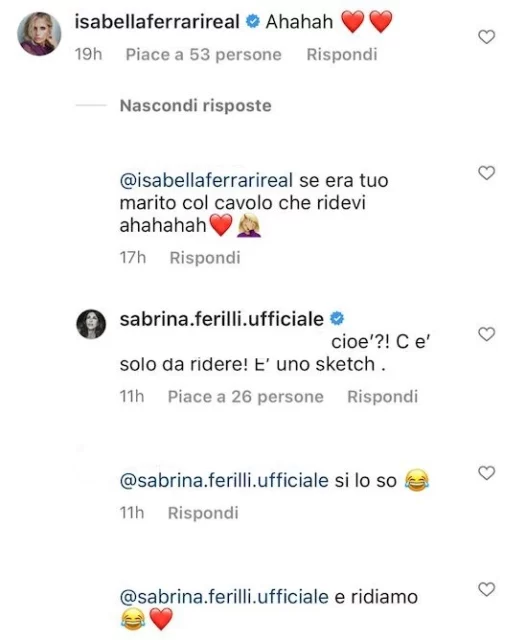Click Rispondi under the Ahahah comment

(342, 54)
